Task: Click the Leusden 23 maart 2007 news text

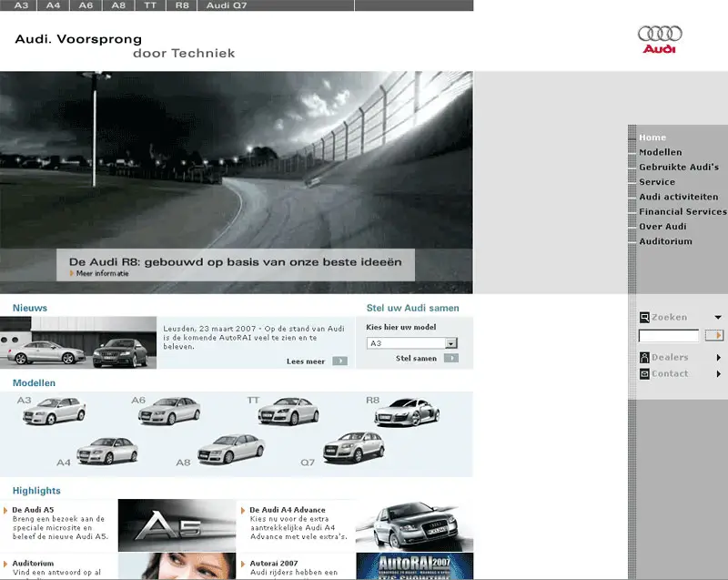Action: click(254, 338)
